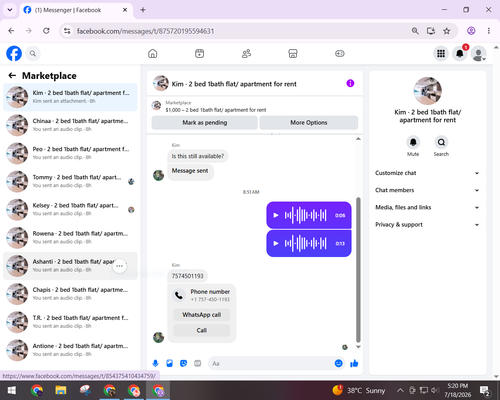Expand Privacy & support section
Screen dimensions: 500x400
(x=427, y=225)
